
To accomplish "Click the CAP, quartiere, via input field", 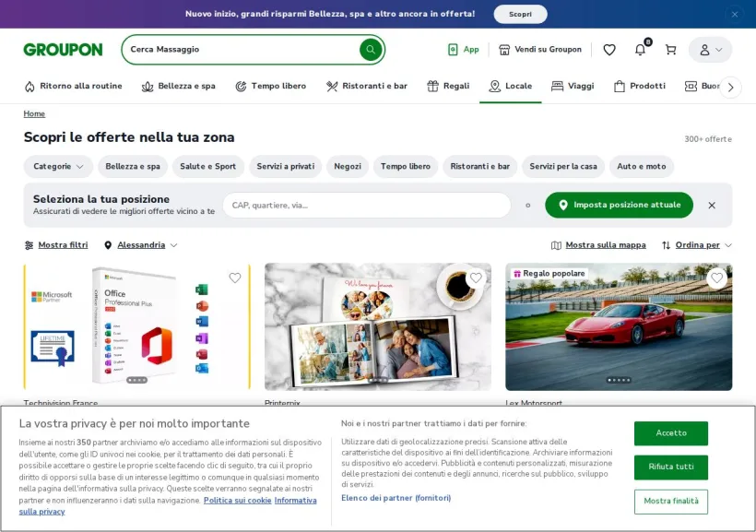I will coord(366,206).
